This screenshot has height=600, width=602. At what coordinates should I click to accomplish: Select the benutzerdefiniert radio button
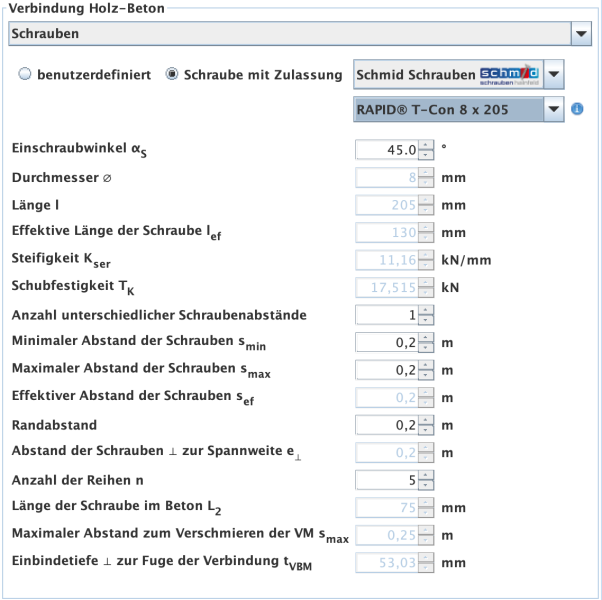[x=25, y=74]
